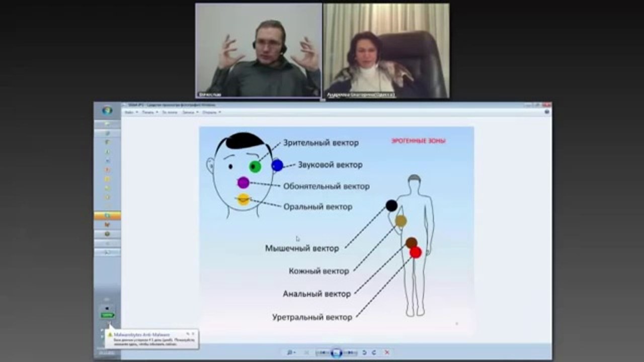Check the green battery indicator in the tray
This screenshot has width=644, height=362.
[x=107, y=315]
